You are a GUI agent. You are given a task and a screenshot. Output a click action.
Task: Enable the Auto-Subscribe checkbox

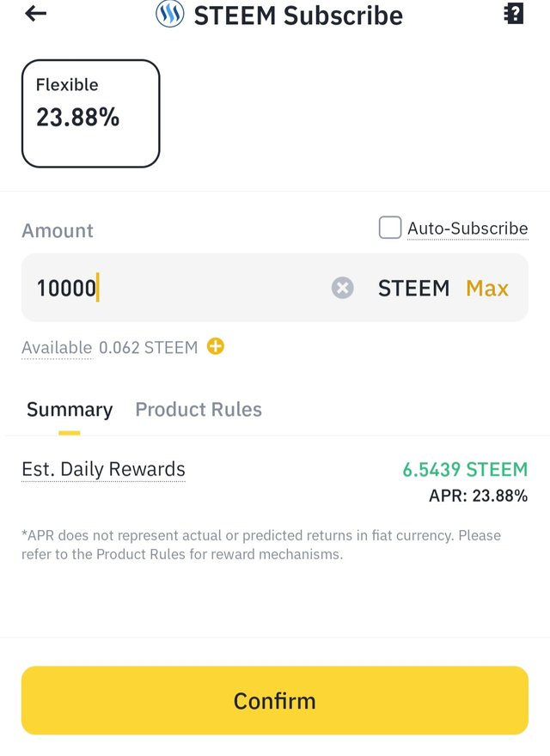pos(390,228)
